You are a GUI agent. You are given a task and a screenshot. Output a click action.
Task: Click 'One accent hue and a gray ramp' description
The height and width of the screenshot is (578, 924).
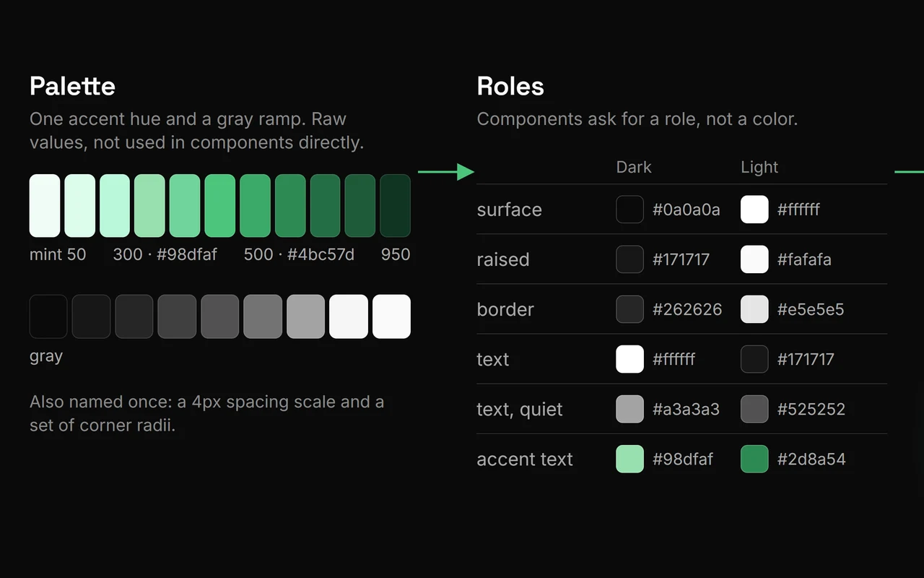pos(197,131)
